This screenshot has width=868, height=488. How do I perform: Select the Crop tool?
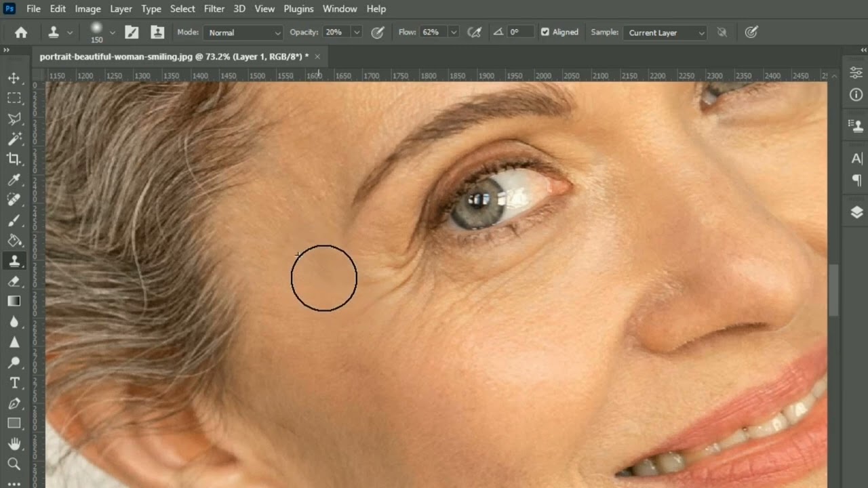(14, 159)
